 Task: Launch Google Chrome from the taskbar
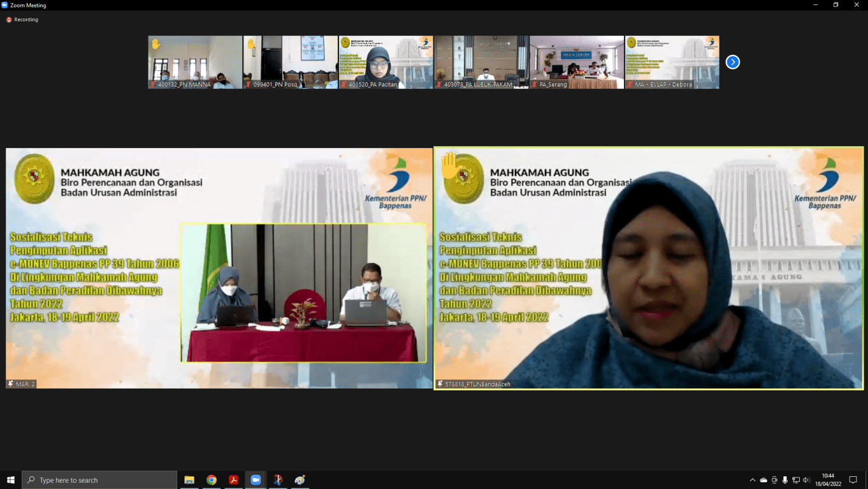(211, 480)
